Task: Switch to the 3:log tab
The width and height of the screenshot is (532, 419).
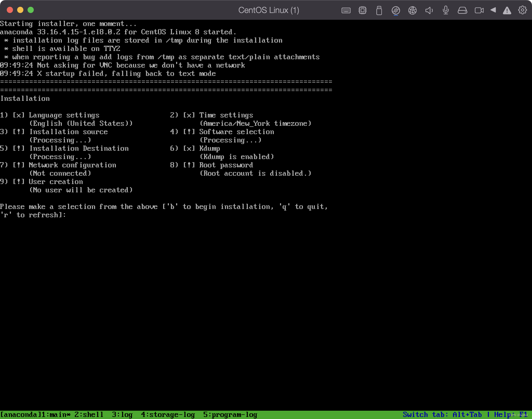Action: [x=122, y=415]
